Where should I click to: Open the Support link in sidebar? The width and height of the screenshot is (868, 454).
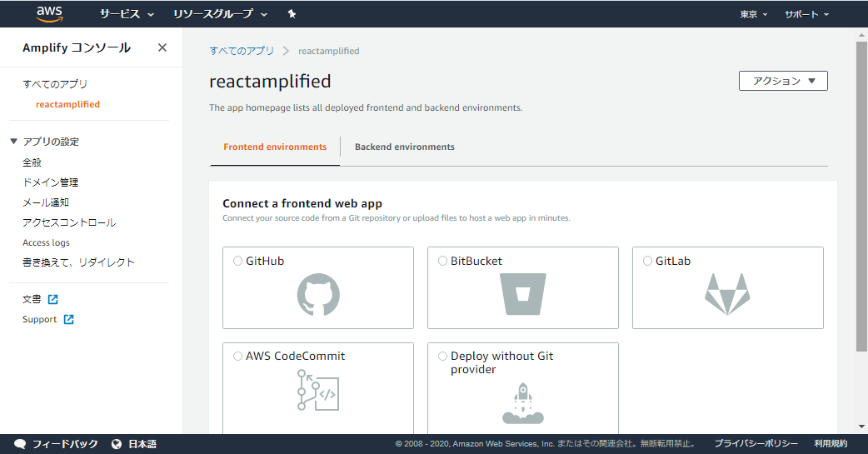(39, 319)
